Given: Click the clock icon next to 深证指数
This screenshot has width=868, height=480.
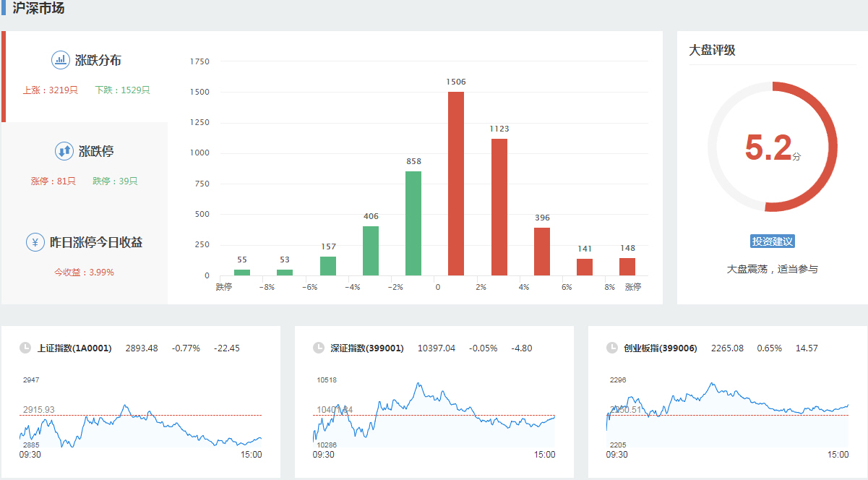Looking at the screenshot, I should (319, 348).
